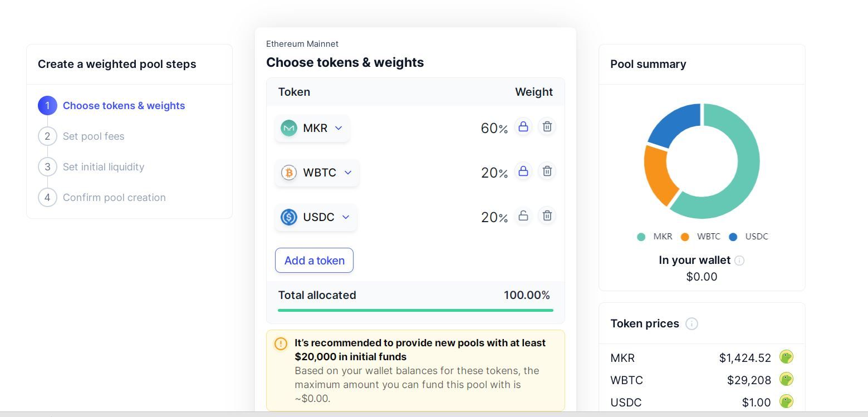Click the CoinGecko icon beside USDC price
The height and width of the screenshot is (417, 868).
pyautogui.click(x=786, y=401)
